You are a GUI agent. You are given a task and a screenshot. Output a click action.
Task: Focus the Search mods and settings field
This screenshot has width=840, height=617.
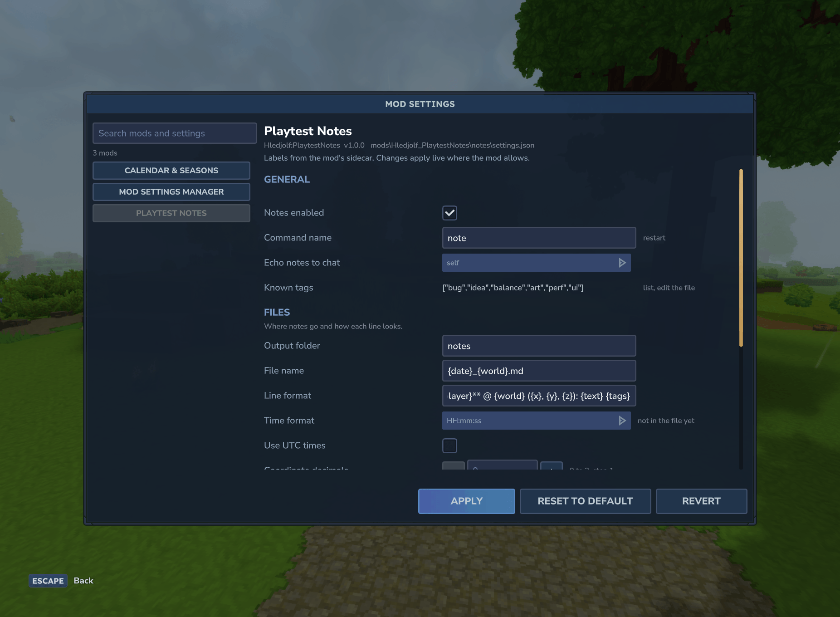(x=175, y=133)
